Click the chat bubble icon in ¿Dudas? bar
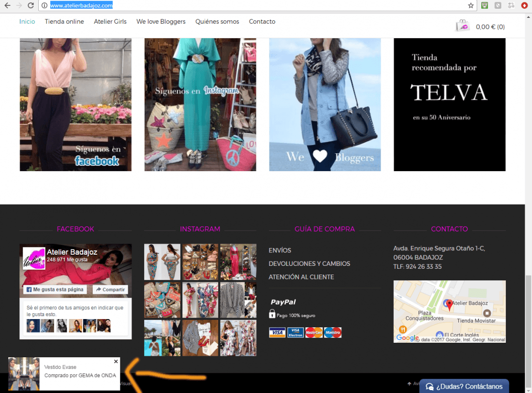 point(429,387)
